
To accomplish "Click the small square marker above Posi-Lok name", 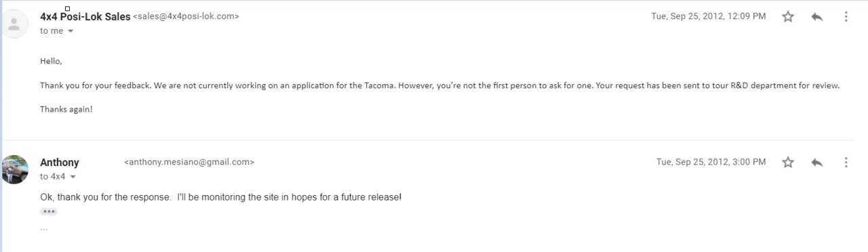I will (x=67, y=9).
